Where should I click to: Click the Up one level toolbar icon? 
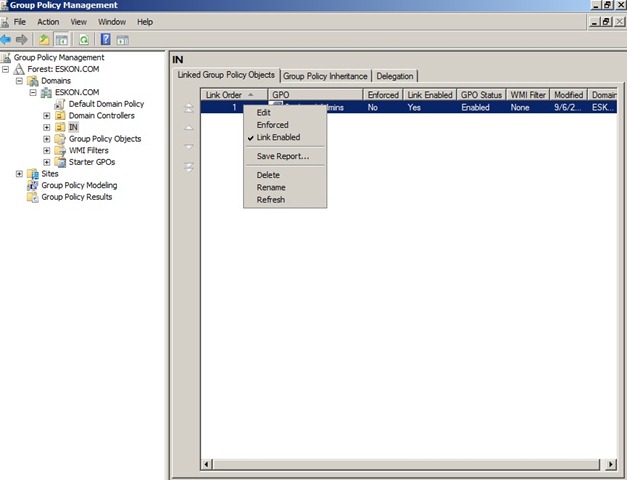(44, 40)
